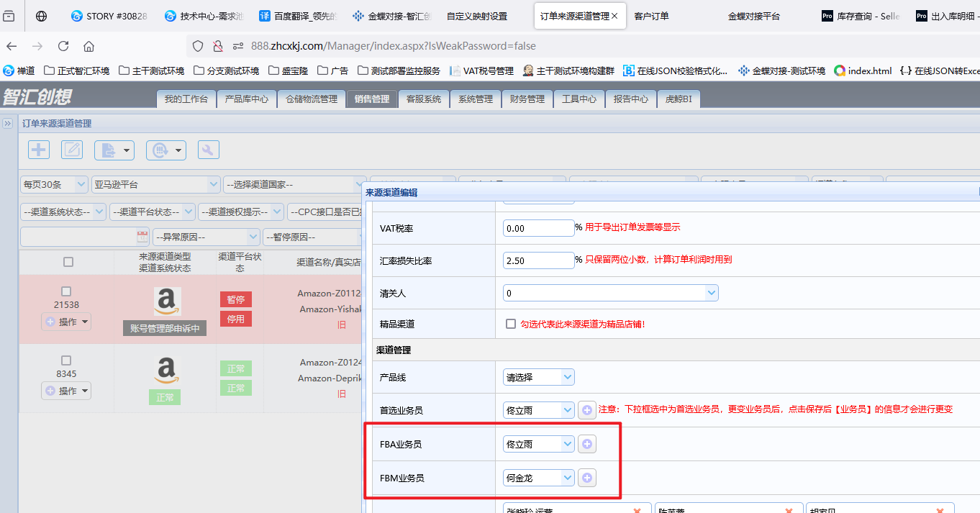Click the browser address bar URL
This screenshot has height=513, width=980.
(x=394, y=46)
